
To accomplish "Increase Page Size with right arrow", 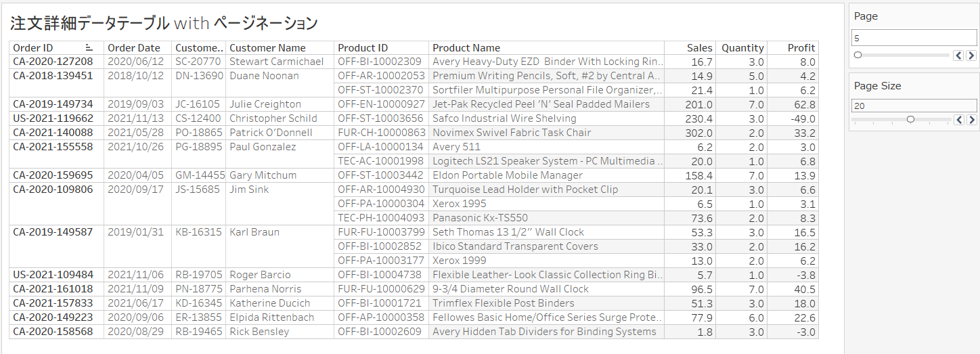I will tap(971, 120).
